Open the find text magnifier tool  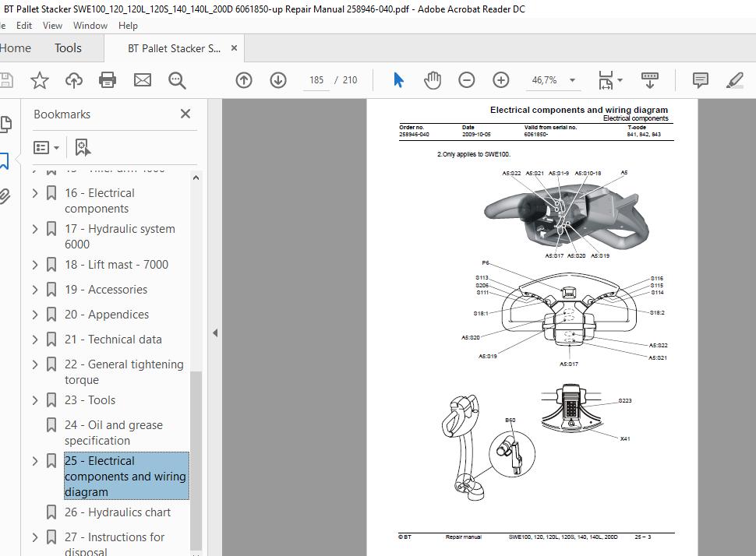pos(177,80)
